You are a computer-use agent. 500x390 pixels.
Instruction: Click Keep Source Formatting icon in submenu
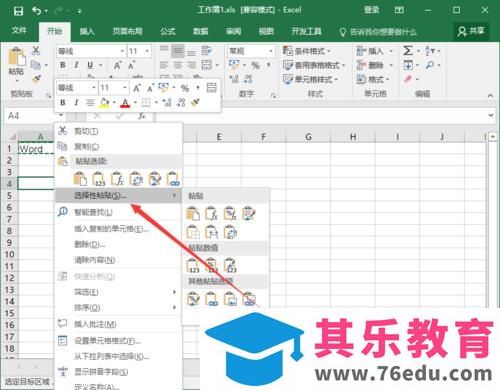pyautogui.click(x=249, y=214)
